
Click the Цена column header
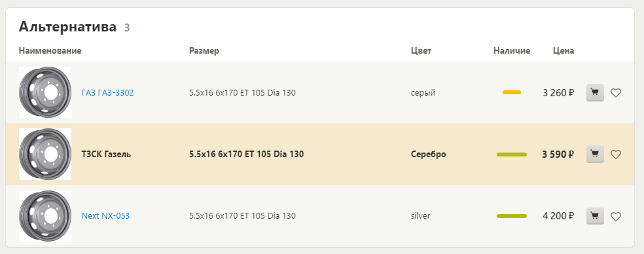click(x=563, y=51)
